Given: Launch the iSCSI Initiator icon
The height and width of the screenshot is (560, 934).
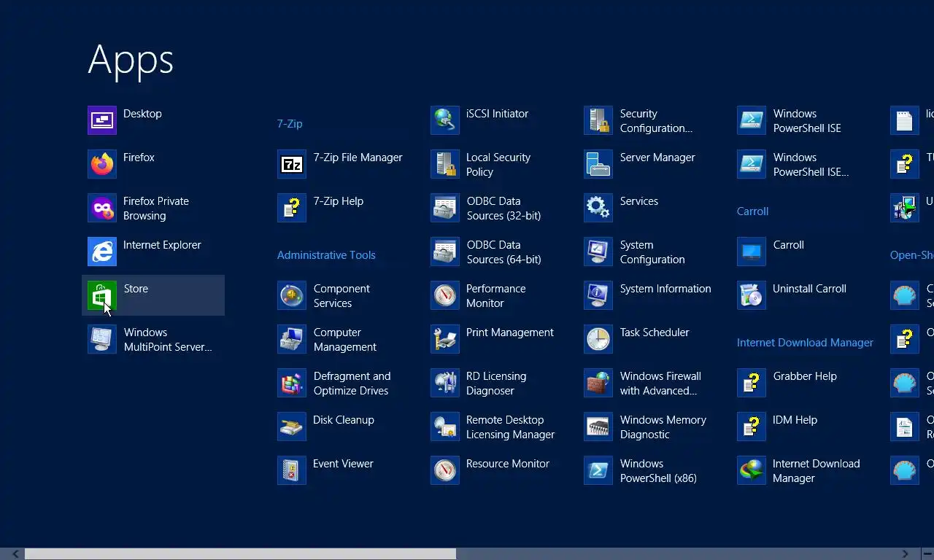Looking at the screenshot, I should [x=445, y=120].
